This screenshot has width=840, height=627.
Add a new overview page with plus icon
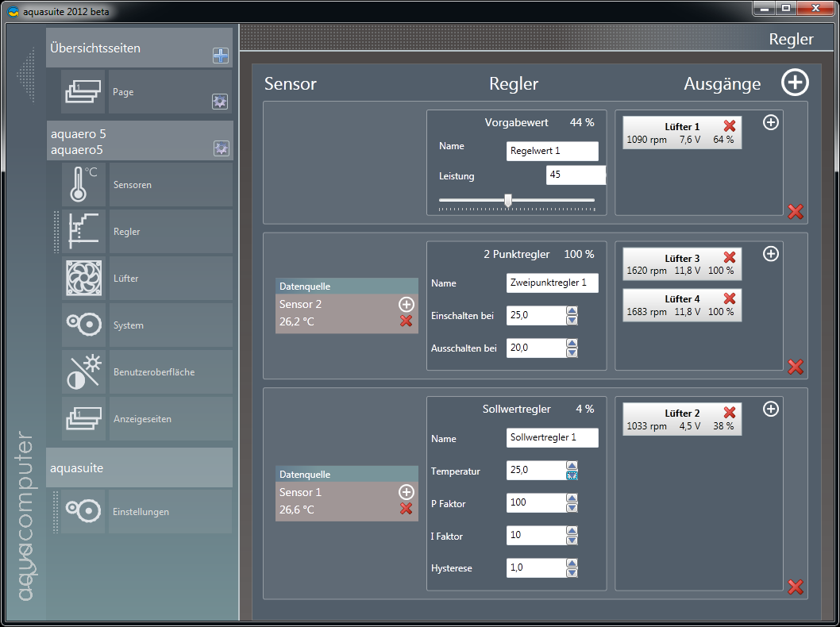point(220,56)
